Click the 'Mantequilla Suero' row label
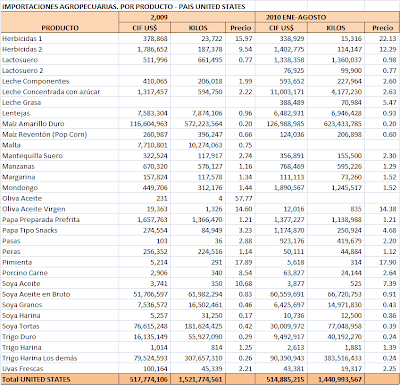This screenshot has height=385, width=400. coord(60,156)
